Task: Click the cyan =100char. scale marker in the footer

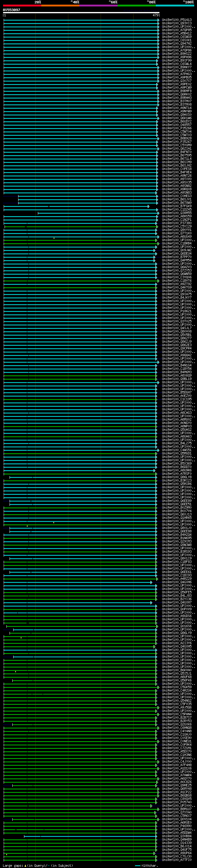Action: [x=138, y=866]
